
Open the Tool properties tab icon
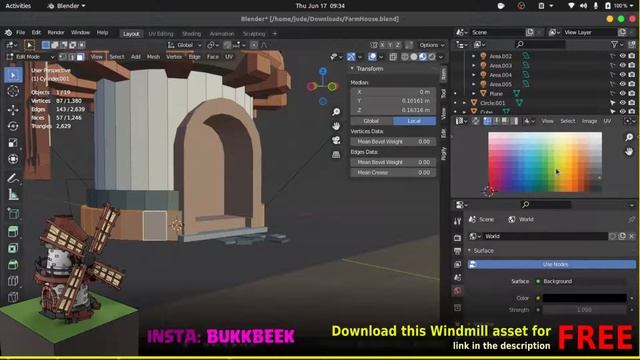(x=458, y=222)
